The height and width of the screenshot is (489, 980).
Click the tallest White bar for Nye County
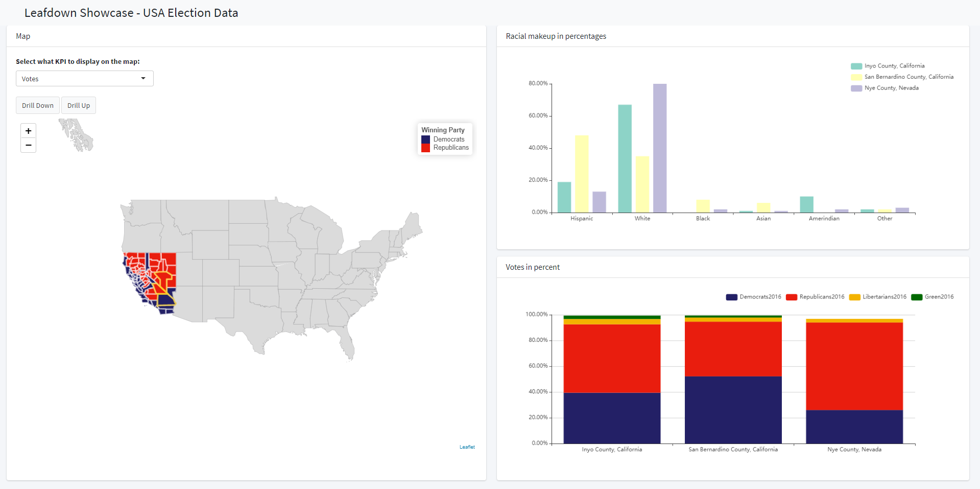click(x=659, y=148)
